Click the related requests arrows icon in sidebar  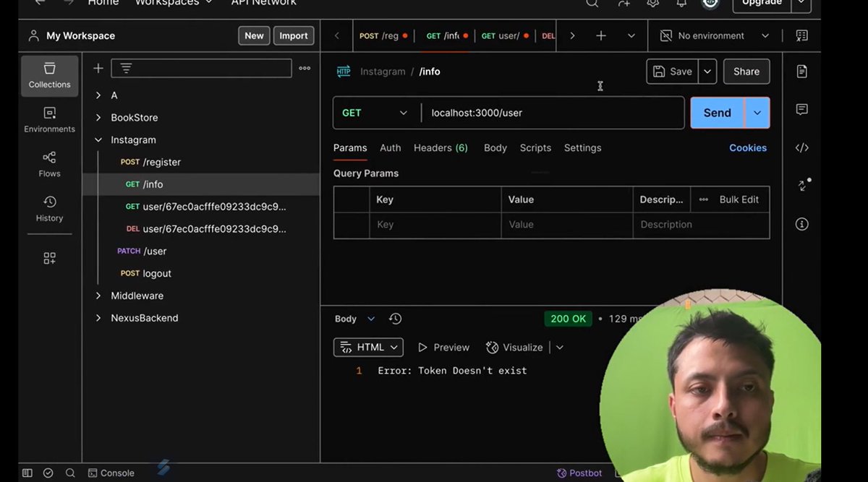[803, 185]
